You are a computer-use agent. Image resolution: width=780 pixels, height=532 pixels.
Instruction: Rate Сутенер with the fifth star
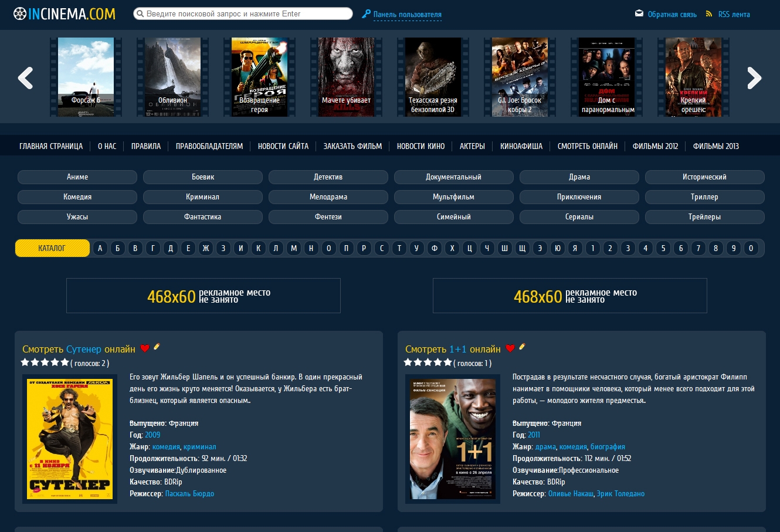pyautogui.click(x=65, y=362)
